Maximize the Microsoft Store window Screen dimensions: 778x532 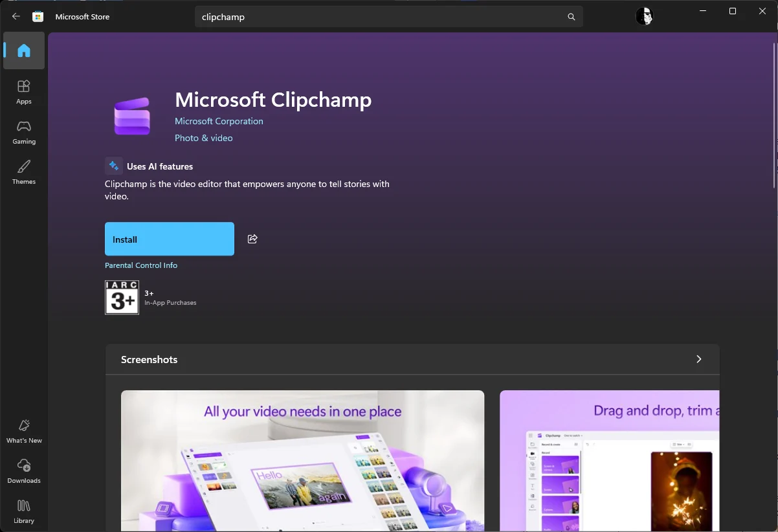pyautogui.click(x=733, y=11)
